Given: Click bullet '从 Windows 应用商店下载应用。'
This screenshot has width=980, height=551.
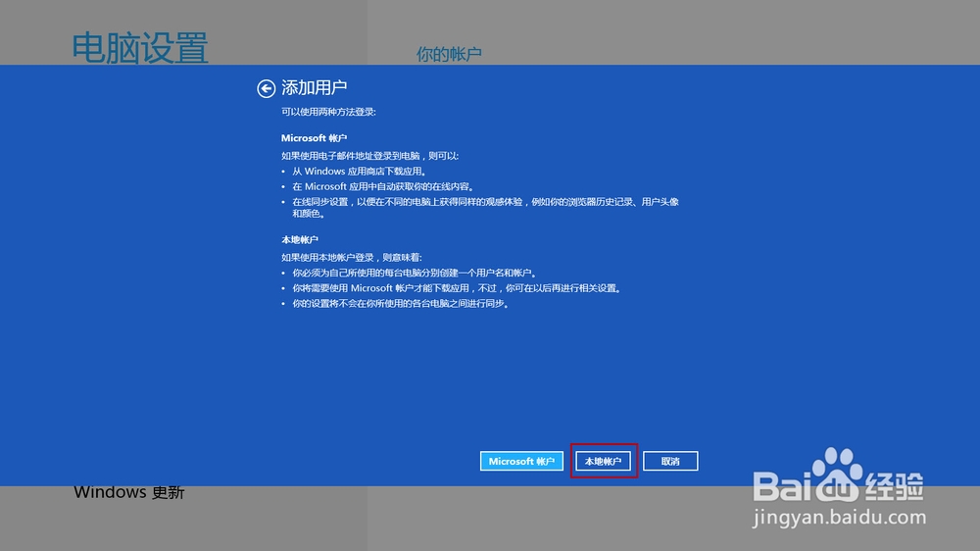Looking at the screenshot, I should tap(360, 171).
